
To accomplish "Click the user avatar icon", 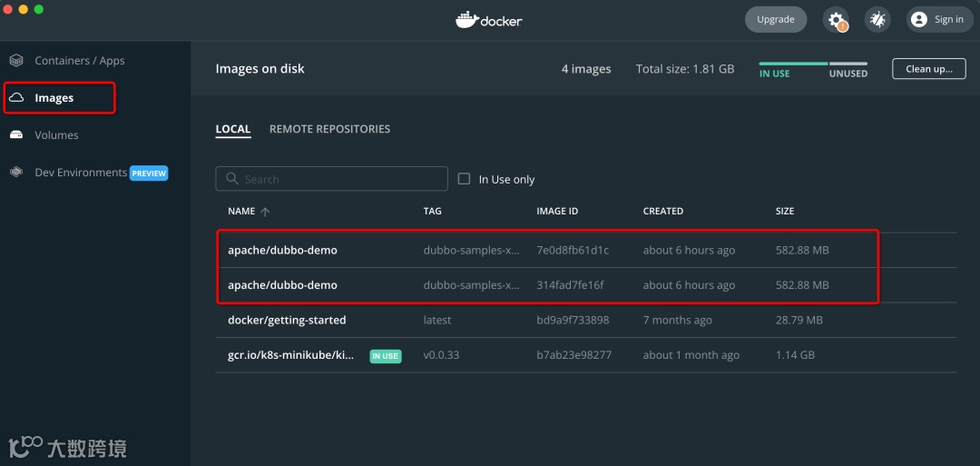I will coord(918,19).
